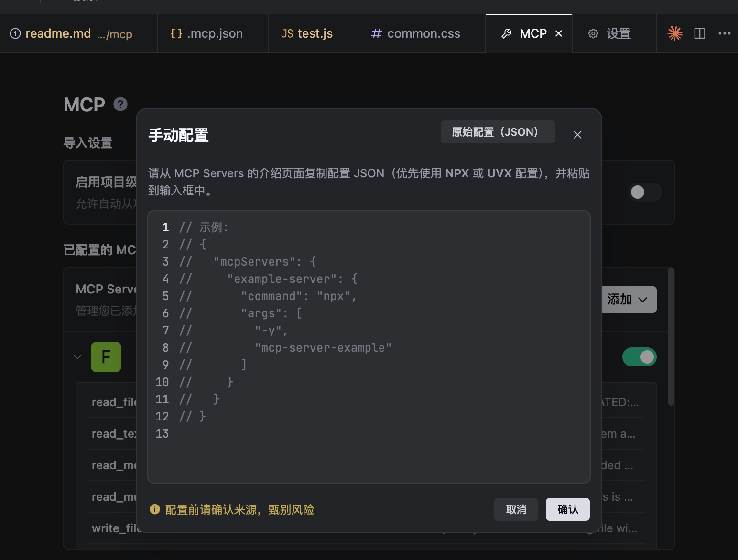Open the more actions ellipsis menu
Viewport: 738px width, 560px height.
point(725,33)
